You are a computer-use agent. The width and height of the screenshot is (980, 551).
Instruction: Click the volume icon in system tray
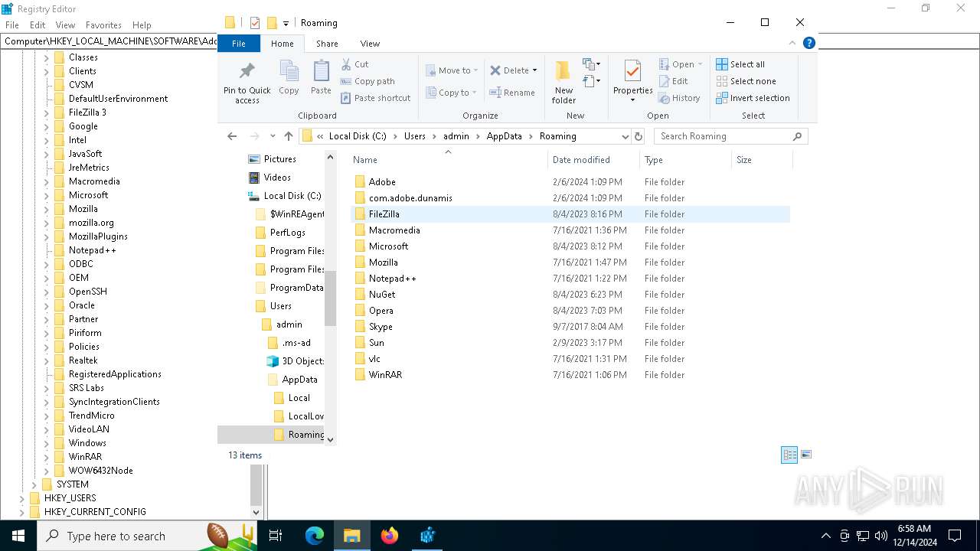[880, 536]
